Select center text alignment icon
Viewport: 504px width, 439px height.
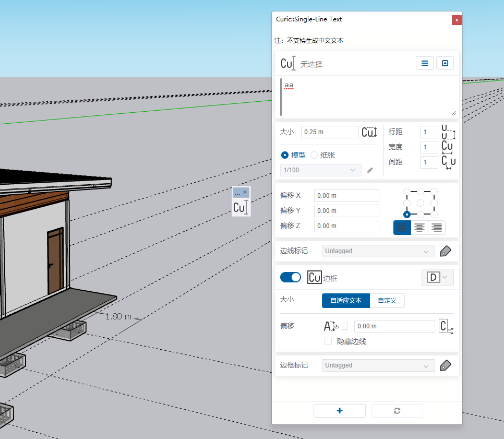[419, 228]
